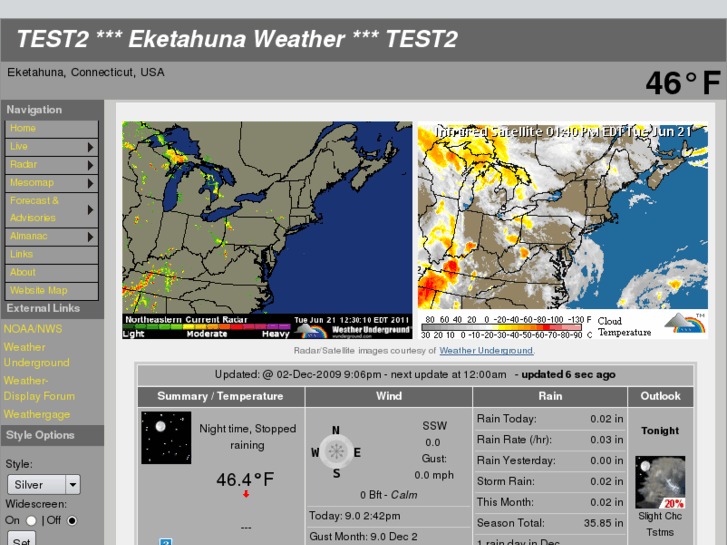Click 'Night time, Stopped raining' condition text
This screenshot has width=727, height=545.
click(248, 437)
